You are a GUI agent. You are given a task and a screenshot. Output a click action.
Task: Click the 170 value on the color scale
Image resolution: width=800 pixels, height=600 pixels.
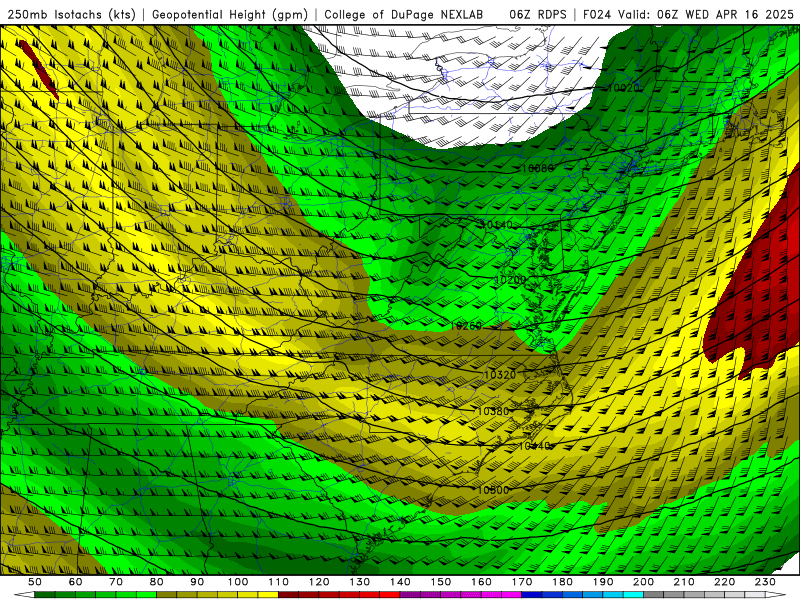pyautogui.click(x=521, y=582)
